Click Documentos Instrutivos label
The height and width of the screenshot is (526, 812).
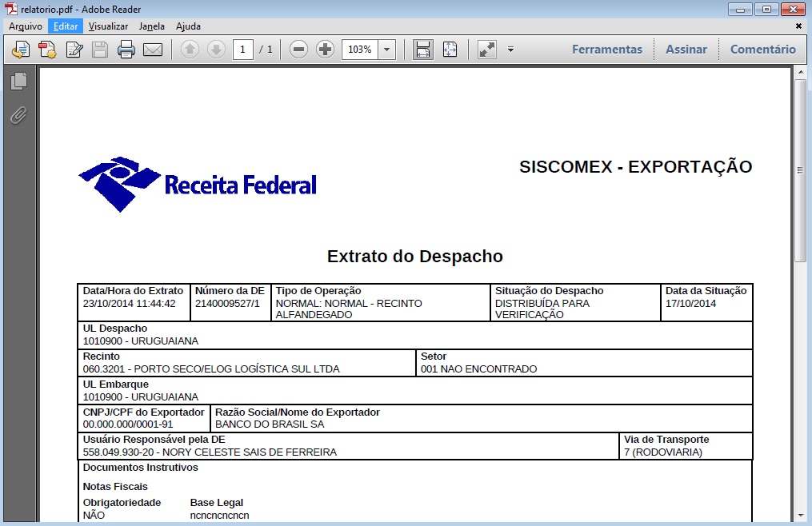(x=140, y=468)
